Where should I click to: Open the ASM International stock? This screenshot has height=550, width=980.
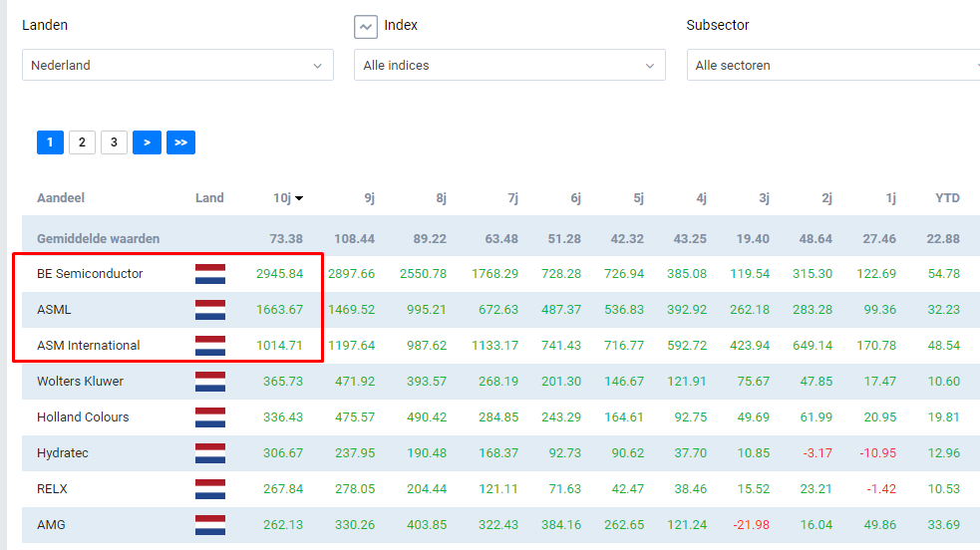pyautogui.click(x=88, y=345)
